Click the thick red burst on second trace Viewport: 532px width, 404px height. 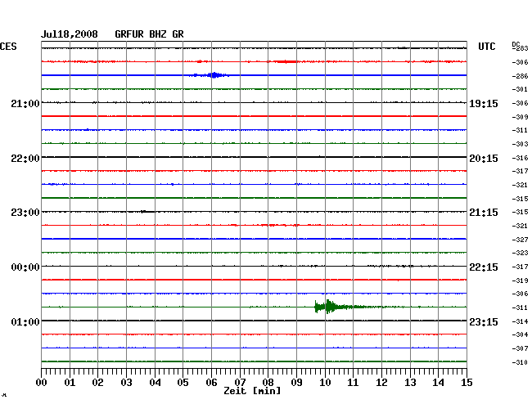[285, 61]
